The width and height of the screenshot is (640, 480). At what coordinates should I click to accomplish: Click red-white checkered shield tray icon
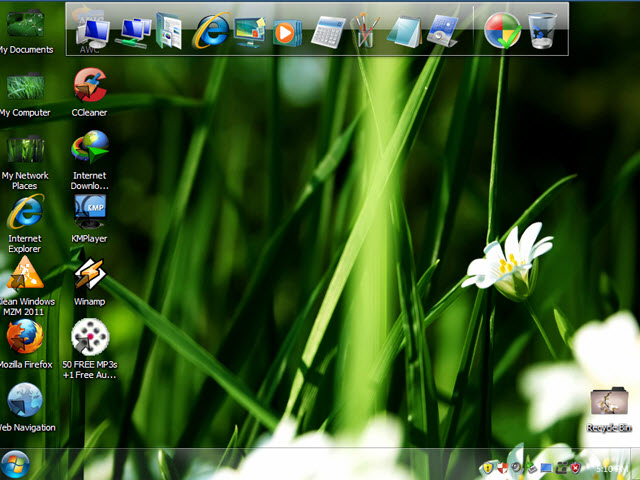pyautogui.click(x=503, y=468)
